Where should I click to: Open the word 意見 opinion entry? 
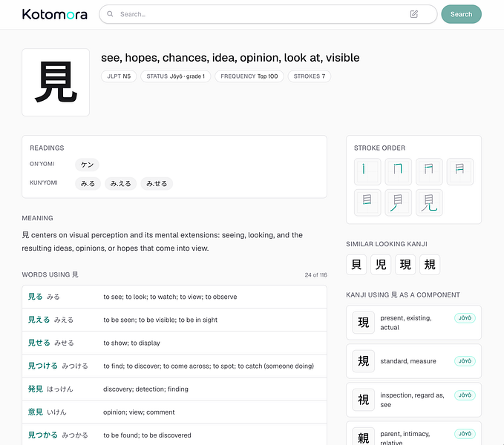[x=174, y=412]
